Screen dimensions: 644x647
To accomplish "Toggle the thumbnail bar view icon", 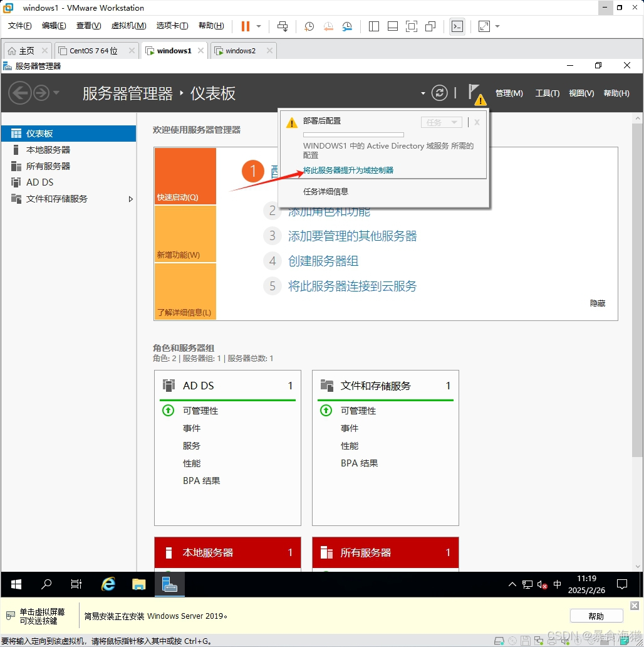I will (393, 26).
